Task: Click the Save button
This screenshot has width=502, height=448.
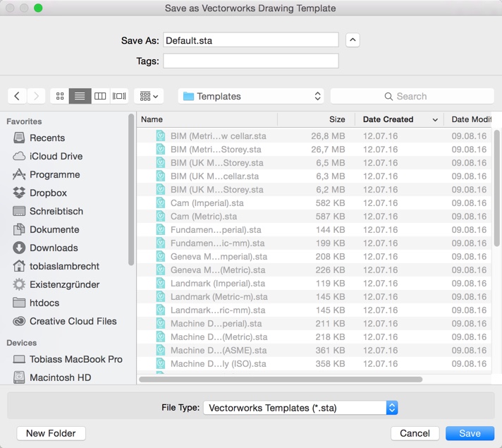Action: tap(470, 433)
